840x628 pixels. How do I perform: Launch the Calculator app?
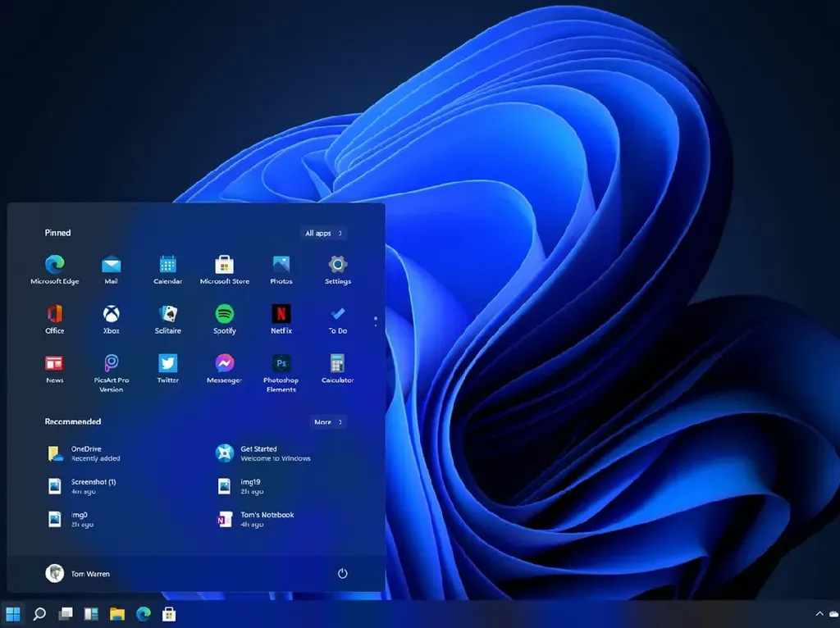pos(337,368)
